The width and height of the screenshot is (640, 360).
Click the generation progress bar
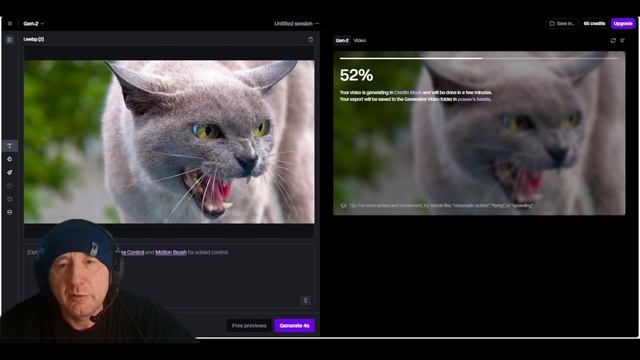click(x=479, y=58)
